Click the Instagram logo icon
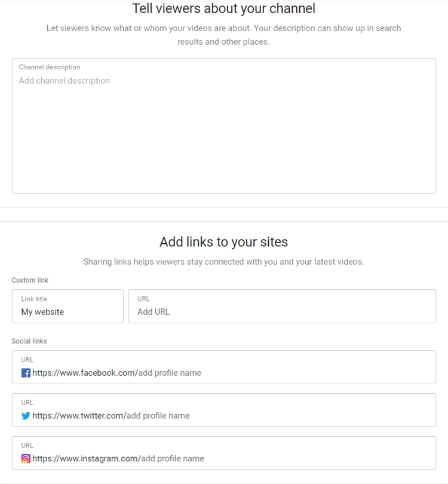The width and height of the screenshot is (448, 484). tap(26, 459)
